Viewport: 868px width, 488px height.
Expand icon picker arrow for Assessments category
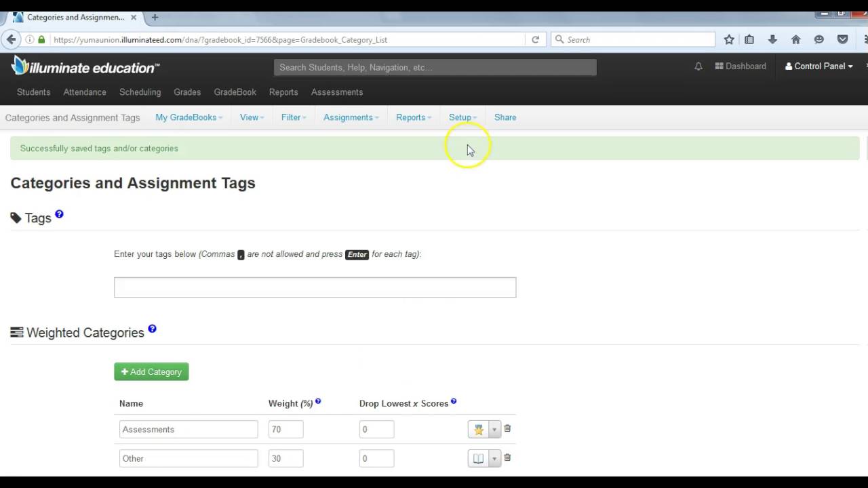[x=494, y=429]
